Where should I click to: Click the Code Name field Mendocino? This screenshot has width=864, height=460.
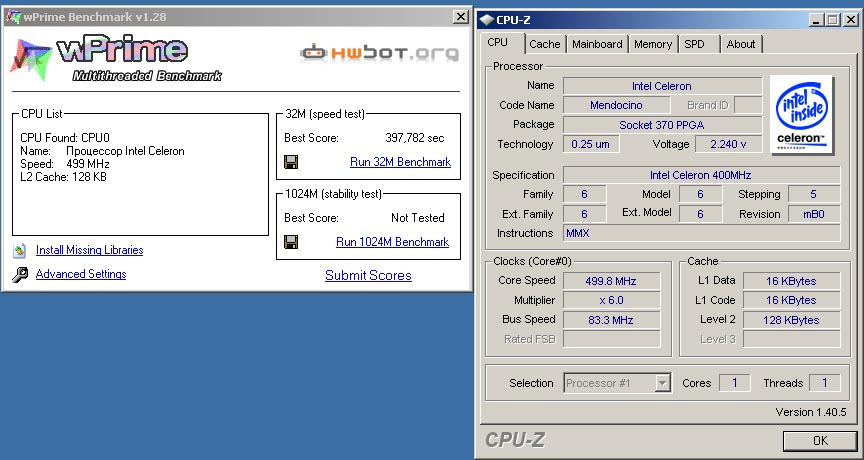pyautogui.click(x=616, y=105)
